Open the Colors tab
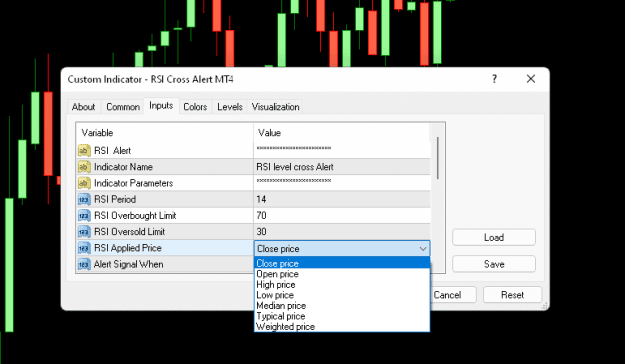This screenshot has height=364, width=625. point(195,107)
